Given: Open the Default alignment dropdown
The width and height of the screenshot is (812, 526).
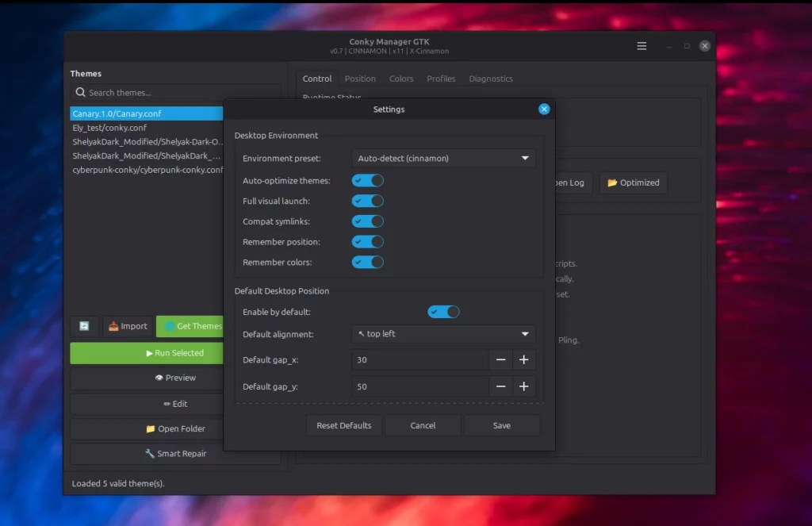Looking at the screenshot, I should 443,334.
